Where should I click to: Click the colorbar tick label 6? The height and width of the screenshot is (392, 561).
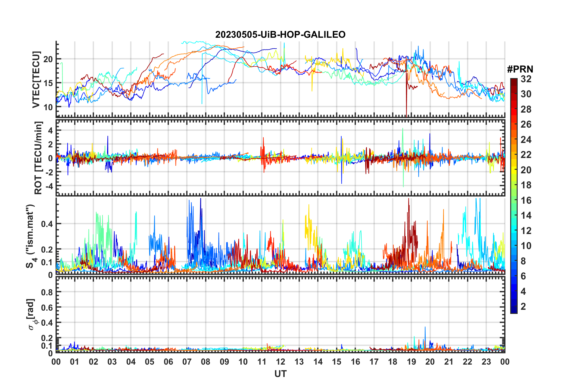[x=523, y=276]
